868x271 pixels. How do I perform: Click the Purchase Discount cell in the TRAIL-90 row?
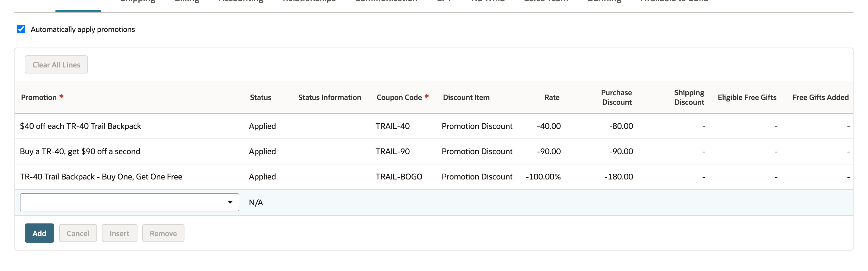(621, 151)
